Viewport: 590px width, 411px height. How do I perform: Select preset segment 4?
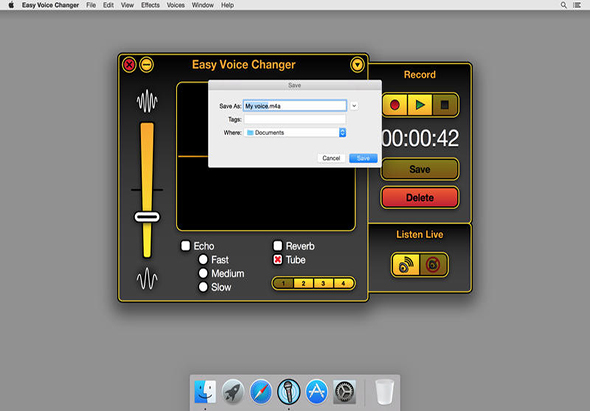(x=343, y=283)
